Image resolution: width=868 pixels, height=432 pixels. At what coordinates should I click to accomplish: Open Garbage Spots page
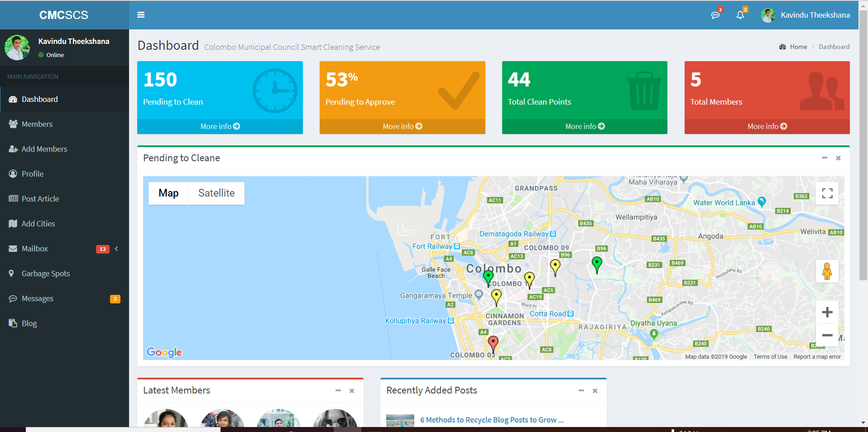tap(64, 274)
